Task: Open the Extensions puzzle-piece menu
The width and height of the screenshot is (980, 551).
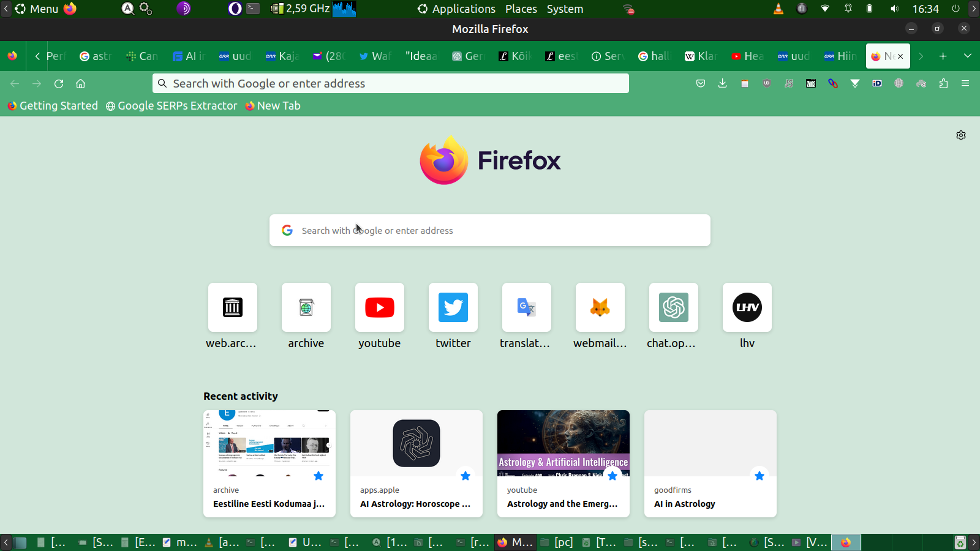Action: point(943,83)
